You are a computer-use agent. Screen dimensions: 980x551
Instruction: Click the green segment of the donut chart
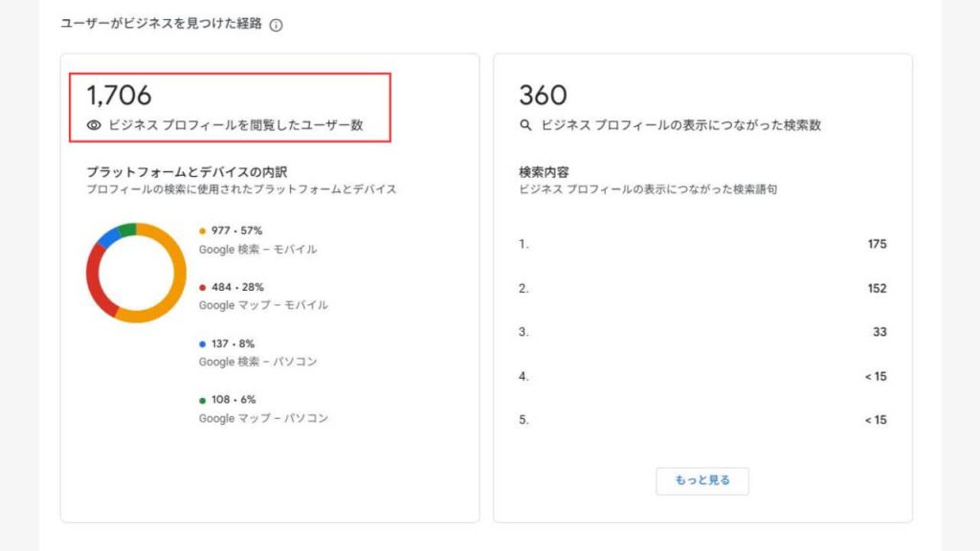coord(127,227)
